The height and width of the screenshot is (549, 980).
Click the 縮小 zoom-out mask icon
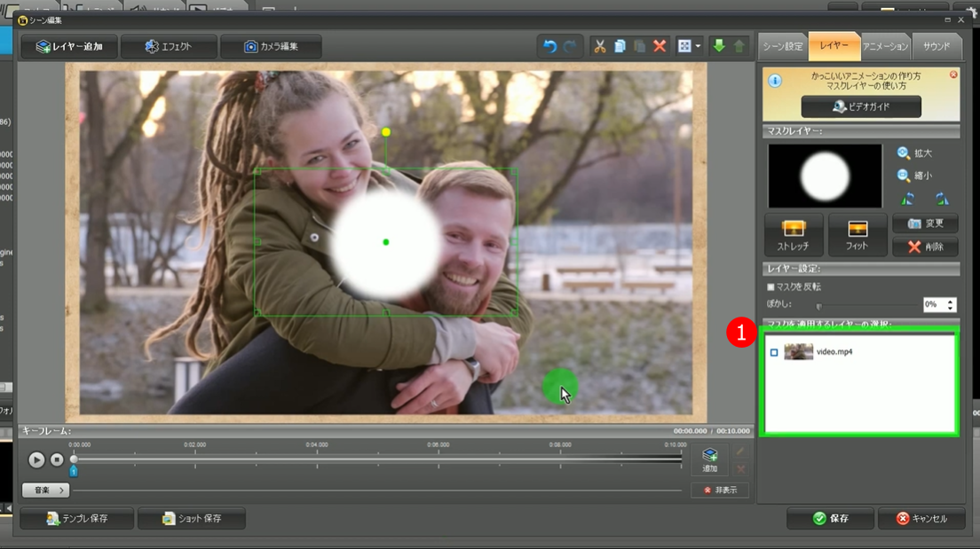point(904,176)
